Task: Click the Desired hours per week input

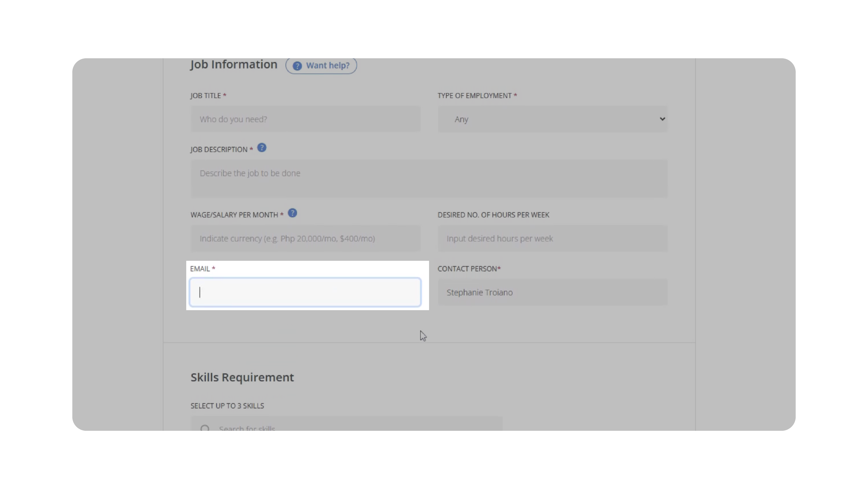Action: pyautogui.click(x=552, y=239)
